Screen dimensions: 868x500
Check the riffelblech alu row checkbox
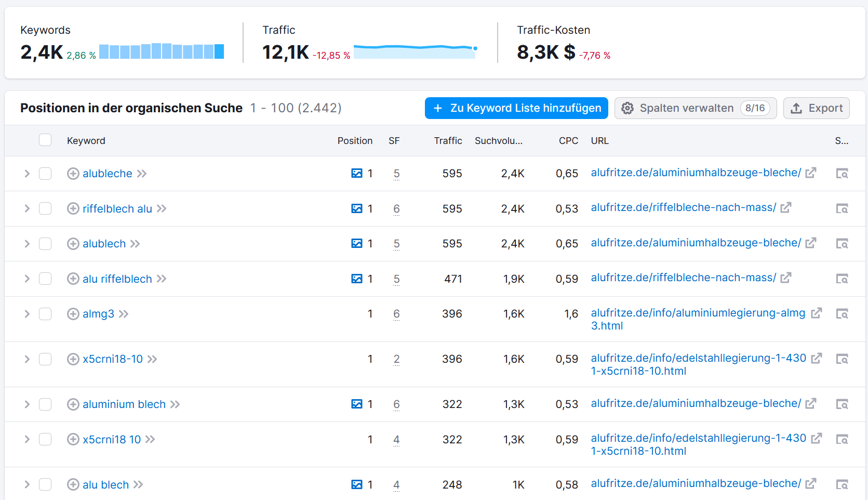(45, 208)
